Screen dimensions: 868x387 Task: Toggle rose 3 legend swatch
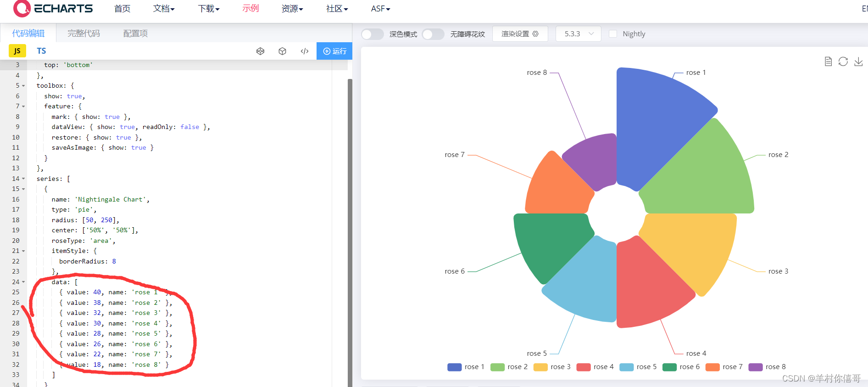coord(540,367)
